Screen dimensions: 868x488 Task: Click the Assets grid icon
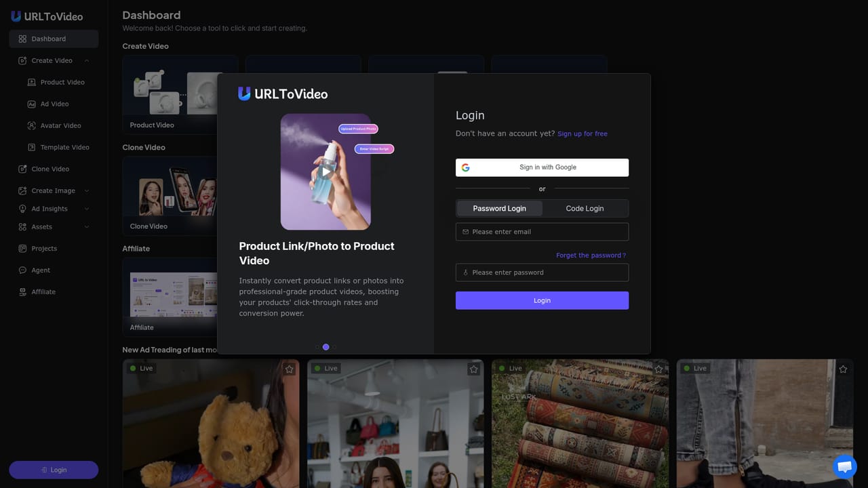(x=22, y=227)
